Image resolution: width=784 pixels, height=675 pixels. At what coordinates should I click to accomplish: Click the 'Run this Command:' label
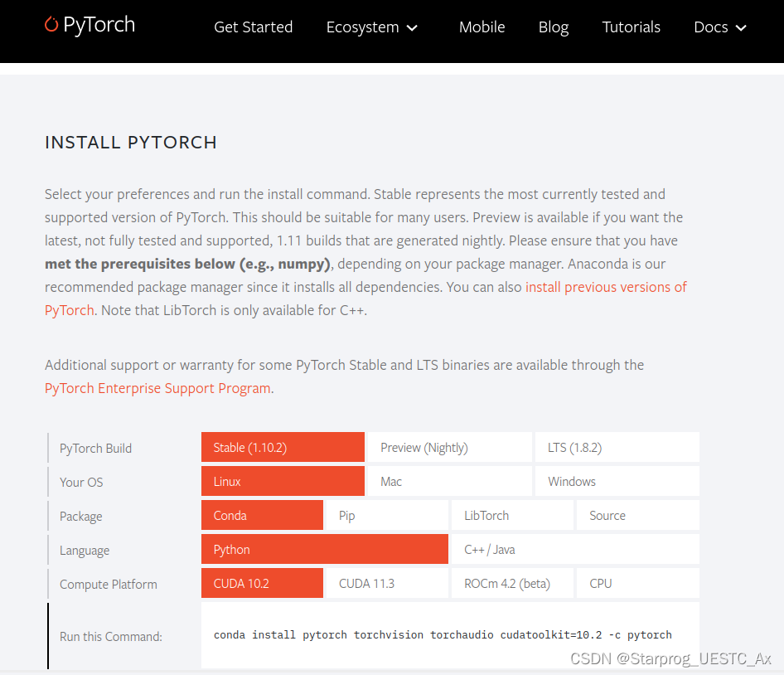coord(110,636)
